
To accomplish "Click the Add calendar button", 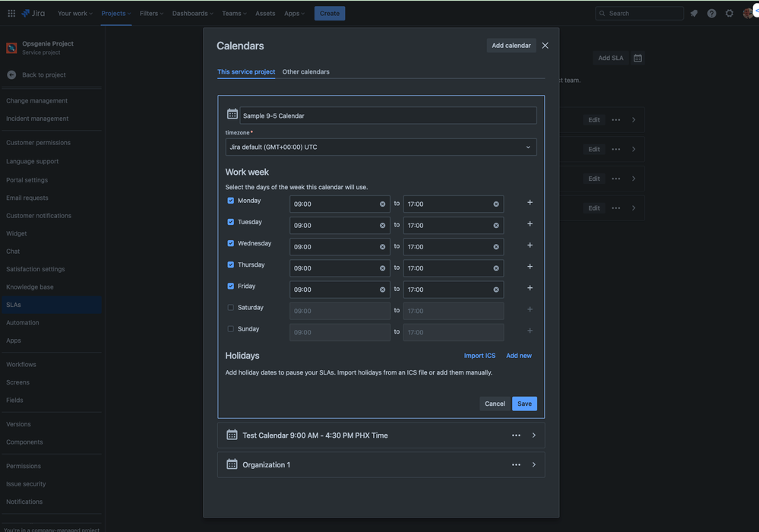I will point(511,46).
